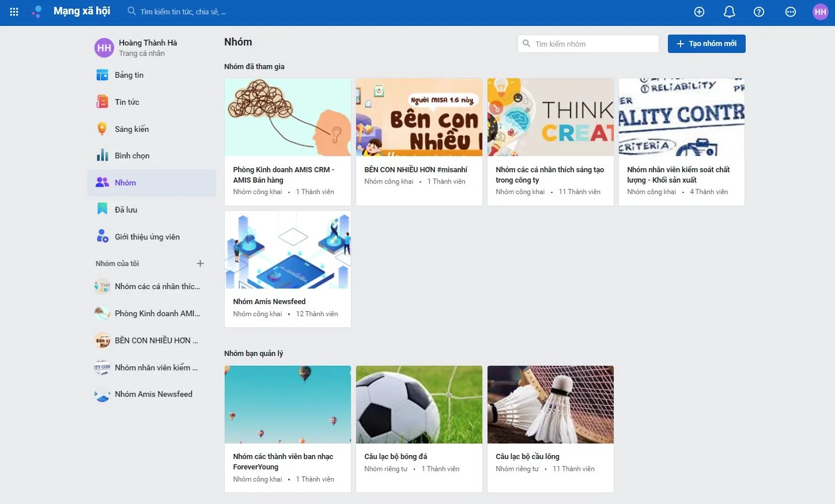Screen dimensions: 835x504
Task: Go to Bảng tin menu item
Action: click(152, 75)
